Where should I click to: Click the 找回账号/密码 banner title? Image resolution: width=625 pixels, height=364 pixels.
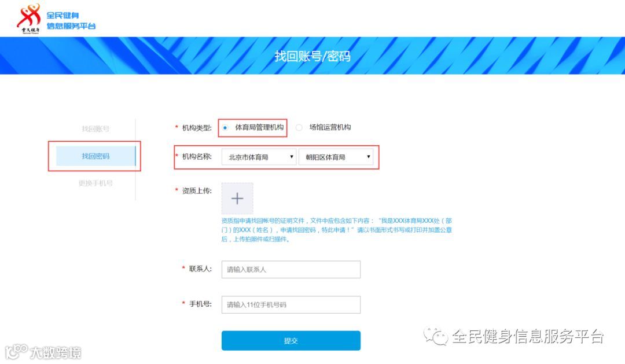click(x=312, y=56)
